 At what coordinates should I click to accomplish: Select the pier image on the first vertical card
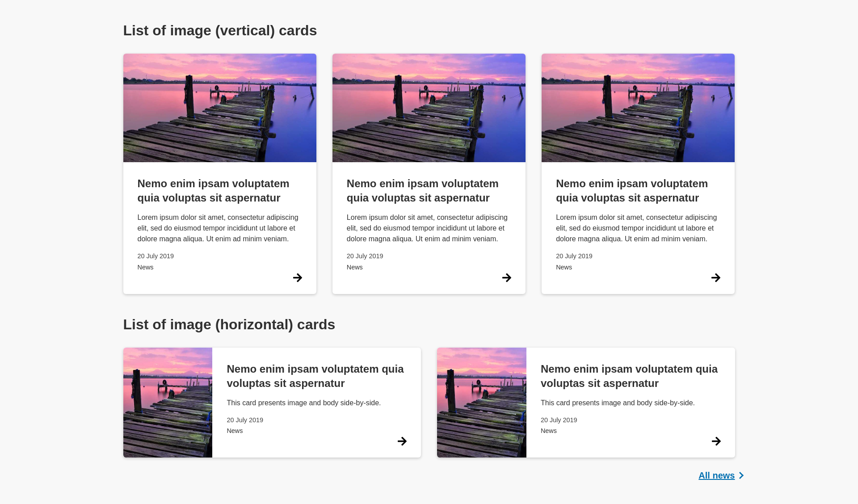click(x=219, y=108)
